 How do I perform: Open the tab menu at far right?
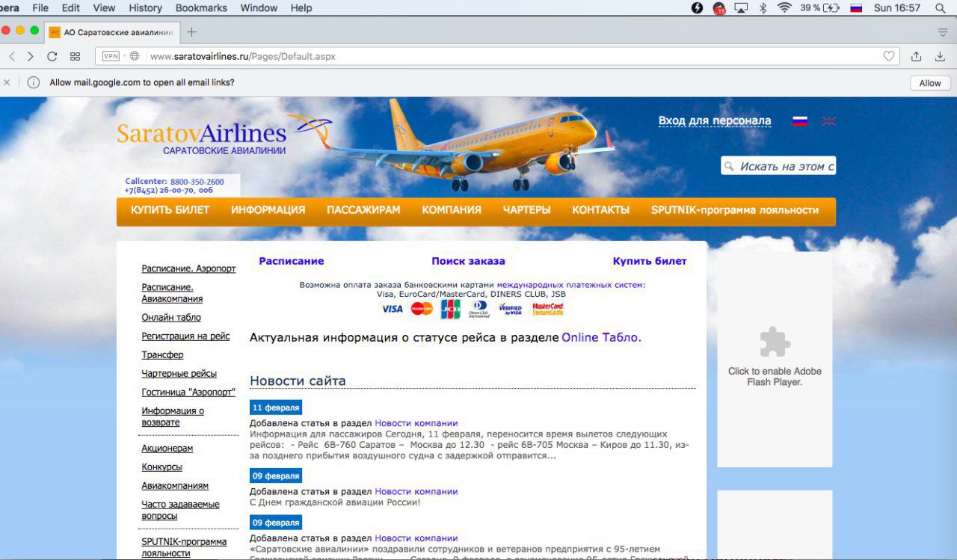coord(943,32)
